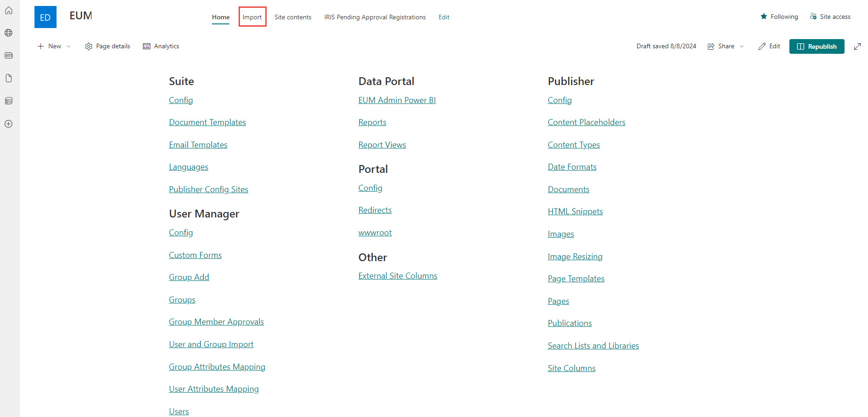The width and height of the screenshot is (868, 417).
Task: Open Date Formats link
Action: coord(572,167)
